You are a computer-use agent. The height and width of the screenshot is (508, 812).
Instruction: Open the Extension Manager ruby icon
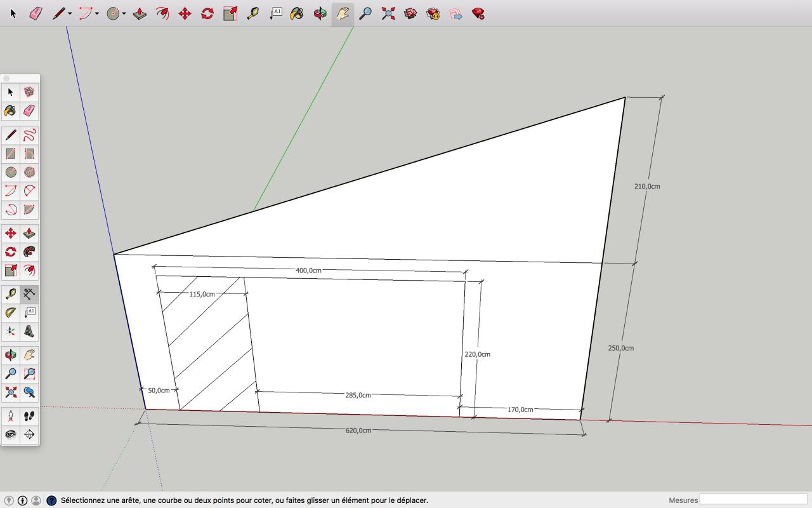[x=478, y=13]
